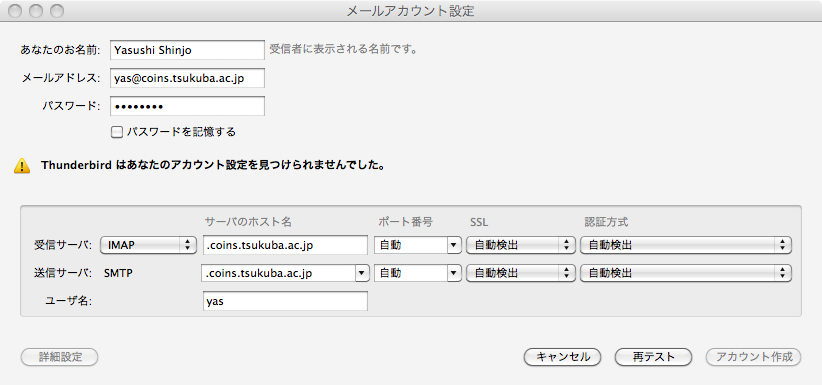This screenshot has height=385, width=822.
Task: Open the 送信サーバ port number dropdown
Action: (454, 273)
